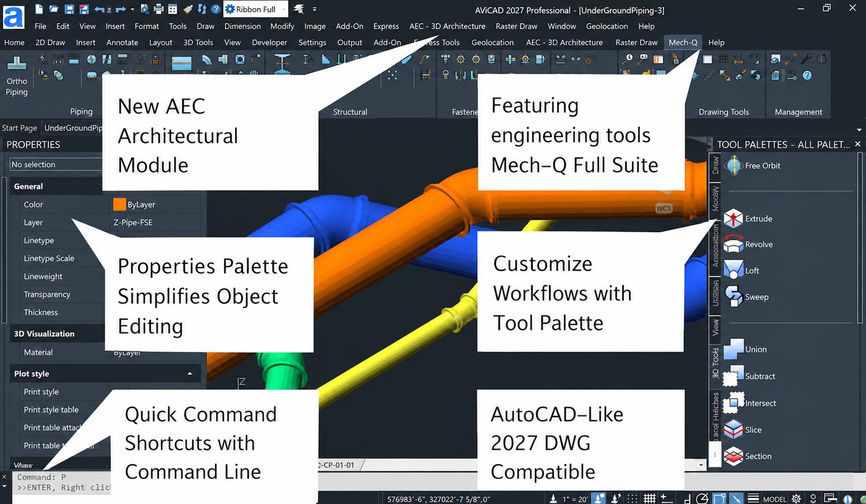The height and width of the screenshot is (504, 866).
Task: Click the Layer value Z-Pipe-FSE
Action: coord(133,222)
